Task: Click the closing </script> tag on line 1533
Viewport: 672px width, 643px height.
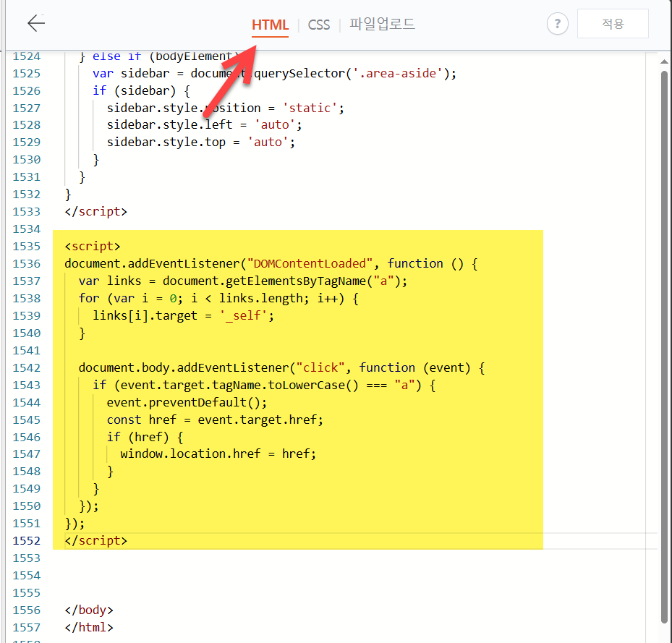Action: (96, 212)
